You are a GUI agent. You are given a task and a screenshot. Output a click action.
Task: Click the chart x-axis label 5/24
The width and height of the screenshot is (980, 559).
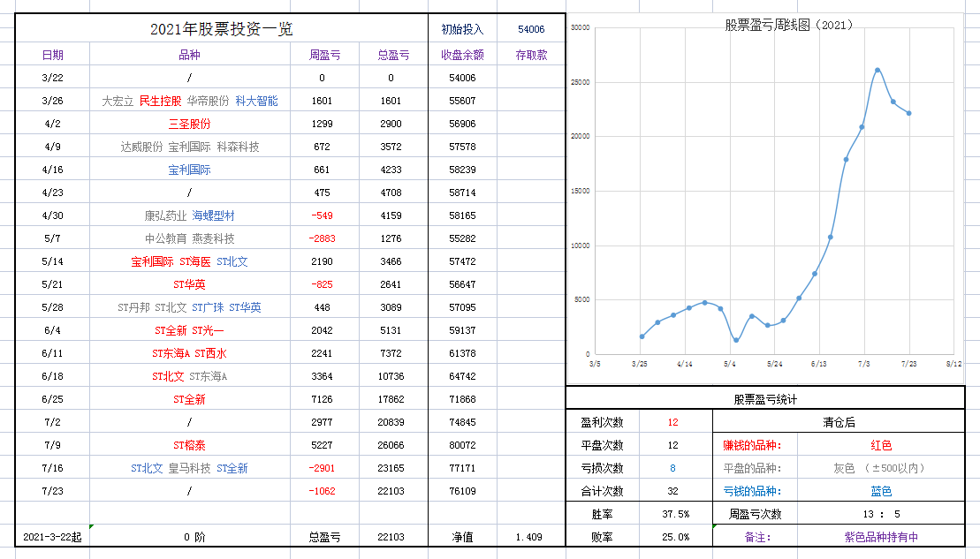(774, 364)
